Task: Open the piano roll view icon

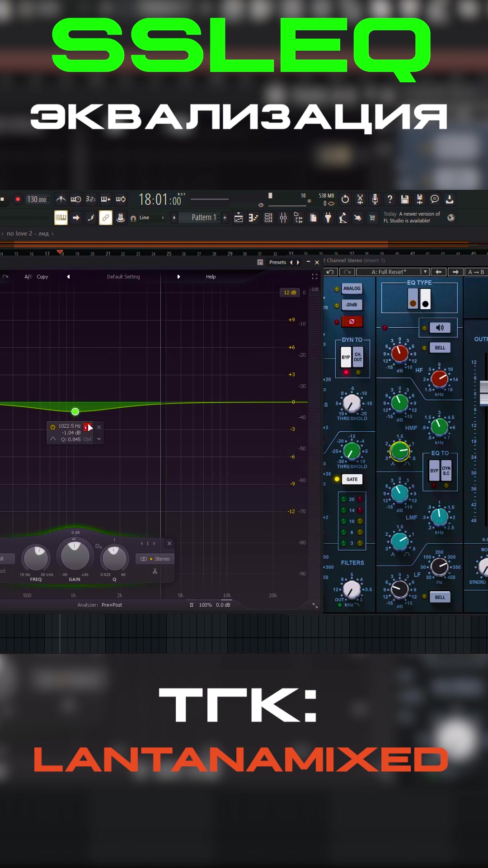Action: tap(253, 218)
